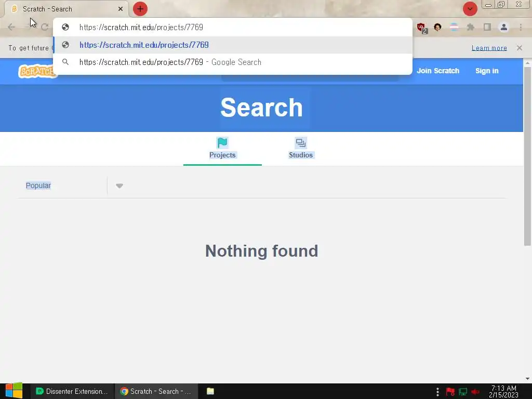Click the scrollbar down arrow
The width and height of the screenshot is (532, 399).
[527, 379]
